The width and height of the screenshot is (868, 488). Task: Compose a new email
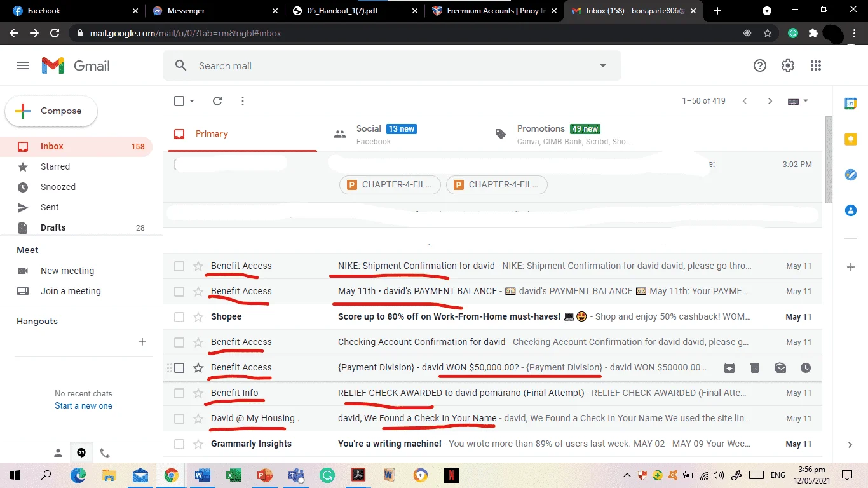pos(51,111)
